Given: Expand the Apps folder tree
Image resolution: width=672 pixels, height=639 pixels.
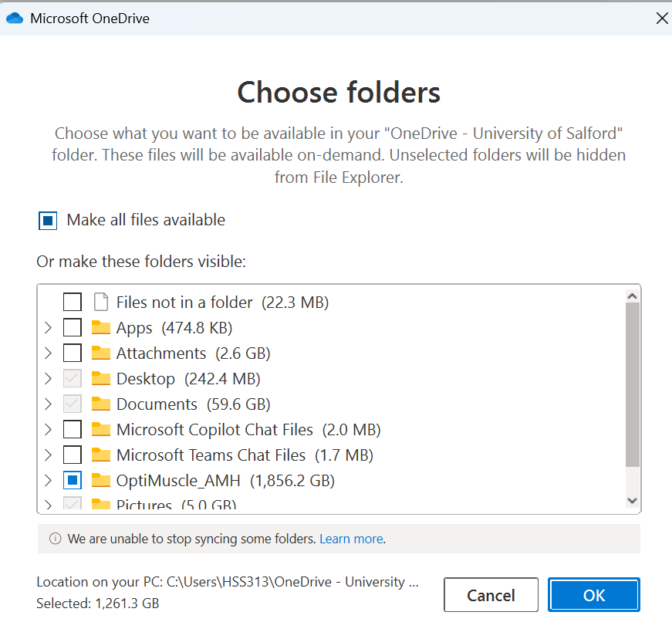Looking at the screenshot, I should click(x=48, y=328).
